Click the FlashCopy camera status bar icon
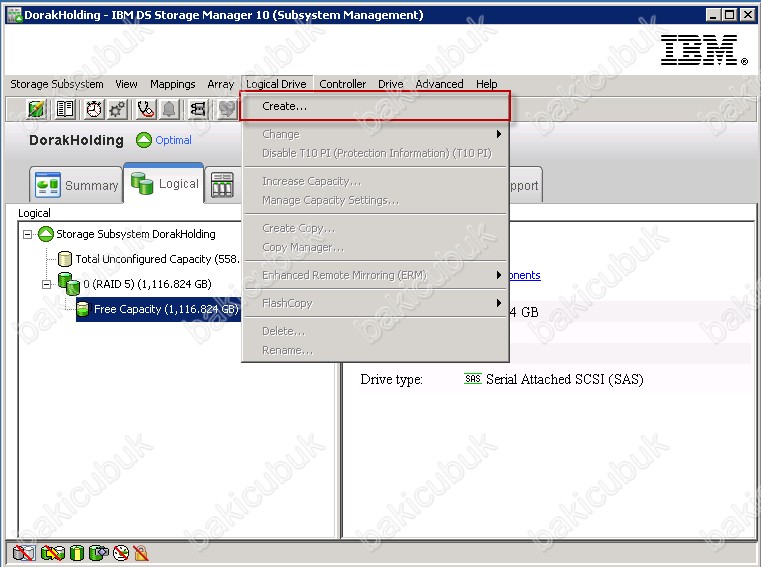Screen dimensions: 761x567 point(99,553)
